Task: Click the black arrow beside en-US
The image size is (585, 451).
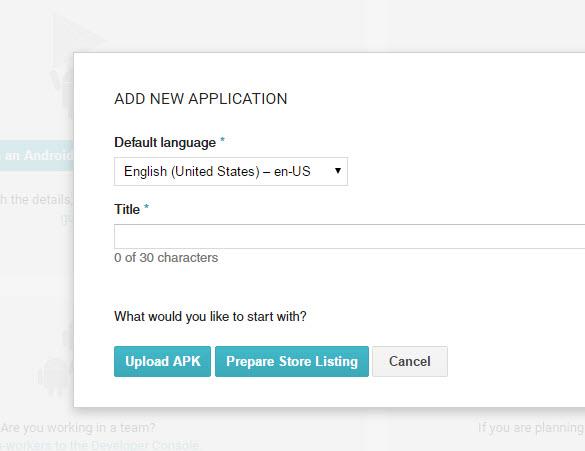Action: (x=338, y=171)
